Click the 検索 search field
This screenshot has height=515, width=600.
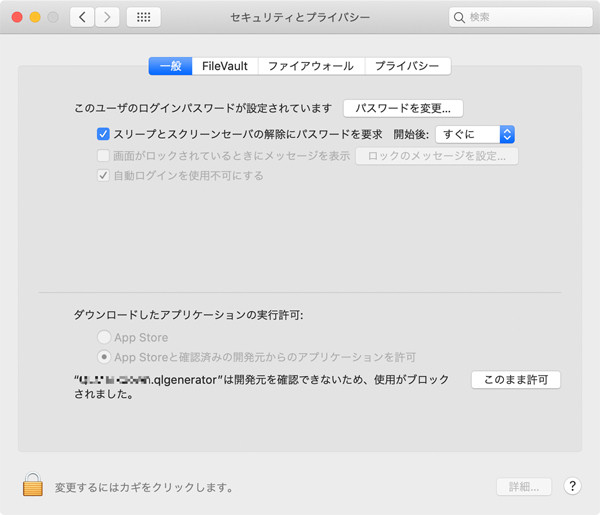point(520,17)
